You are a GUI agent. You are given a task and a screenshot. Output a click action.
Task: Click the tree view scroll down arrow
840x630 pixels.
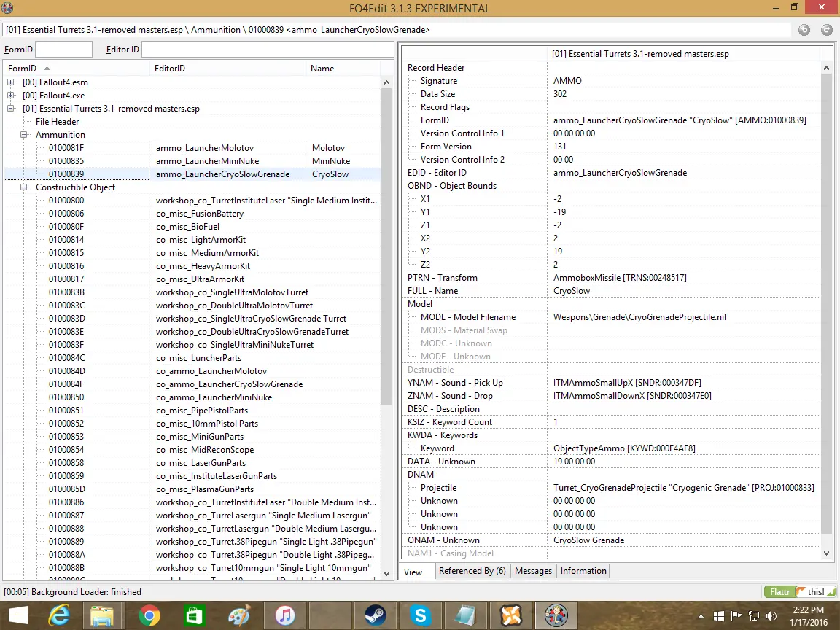[x=386, y=574]
